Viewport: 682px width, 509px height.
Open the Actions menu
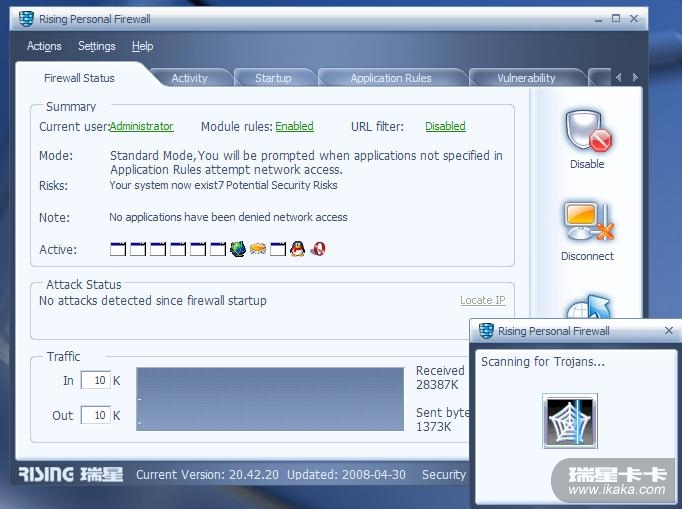pyautogui.click(x=44, y=46)
